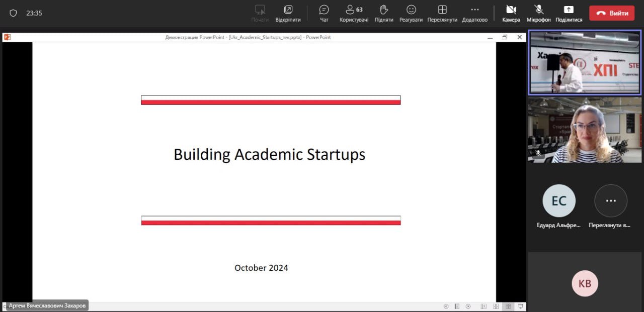644x312 pixels.
Task: Pop out the shared content with Відкріпити
Action: pyautogui.click(x=288, y=13)
